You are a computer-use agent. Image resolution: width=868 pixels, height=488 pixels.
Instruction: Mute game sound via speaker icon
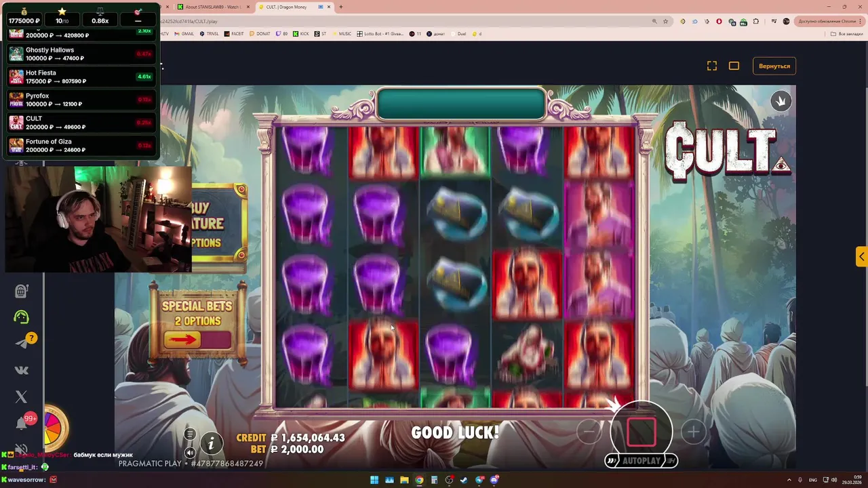pyautogui.click(x=190, y=453)
